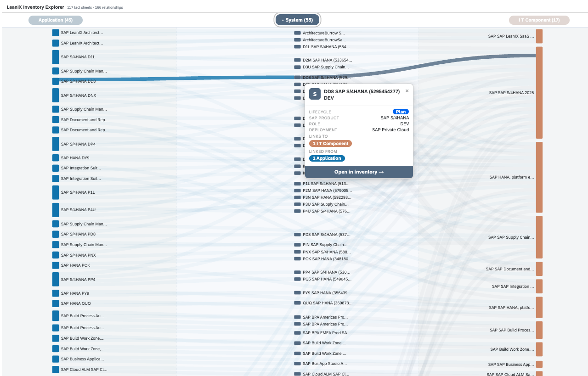
Task: Select the Application (45) column header
Action: click(56, 20)
